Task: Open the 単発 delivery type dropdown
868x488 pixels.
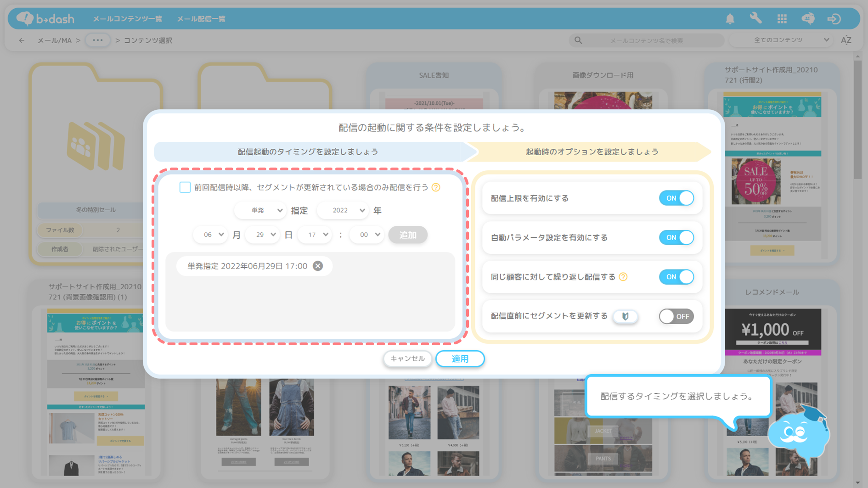Action: pyautogui.click(x=260, y=210)
